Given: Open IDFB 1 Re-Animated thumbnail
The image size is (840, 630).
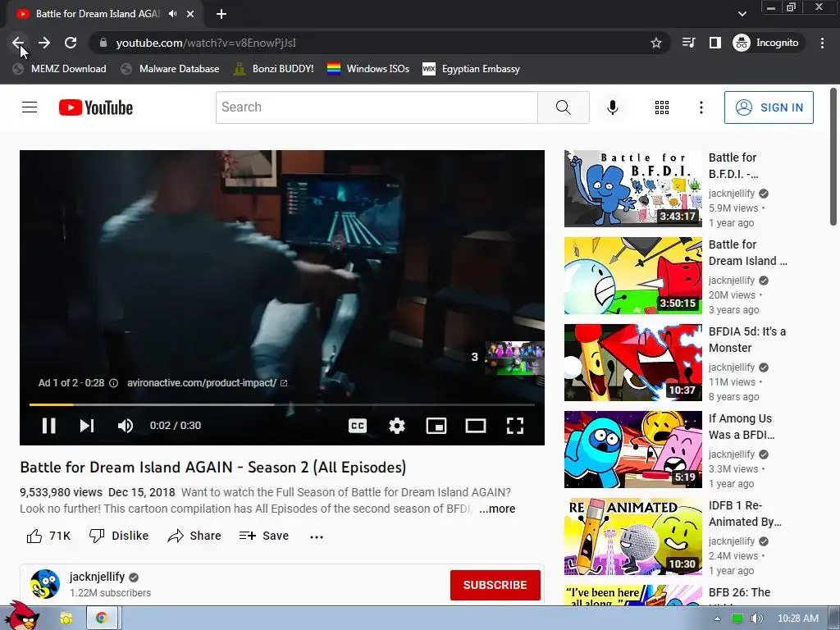Looking at the screenshot, I should tap(632, 536).
